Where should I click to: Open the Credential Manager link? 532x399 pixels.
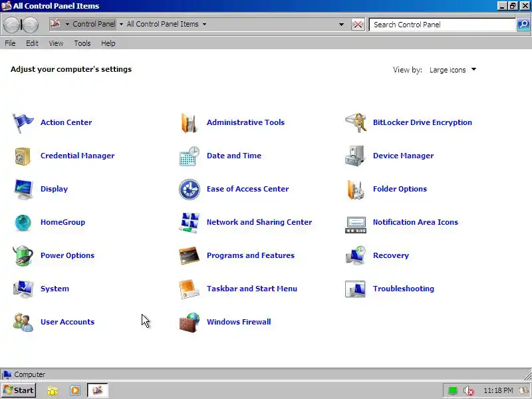(77, 156)
